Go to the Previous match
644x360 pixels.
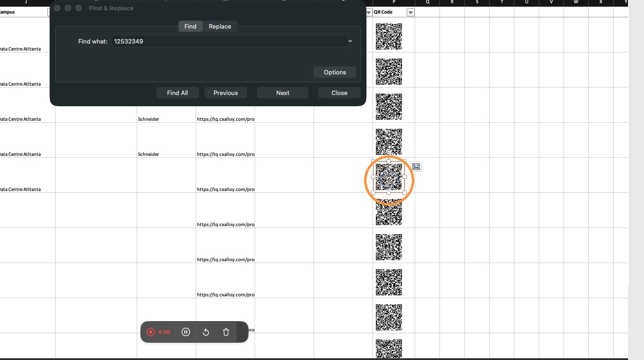(226, 93)
